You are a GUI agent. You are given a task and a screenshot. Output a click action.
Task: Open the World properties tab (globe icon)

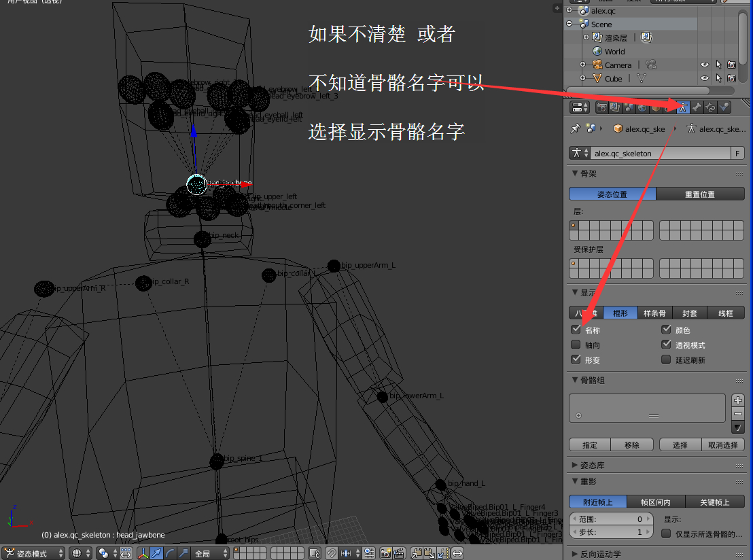(642, 107)
